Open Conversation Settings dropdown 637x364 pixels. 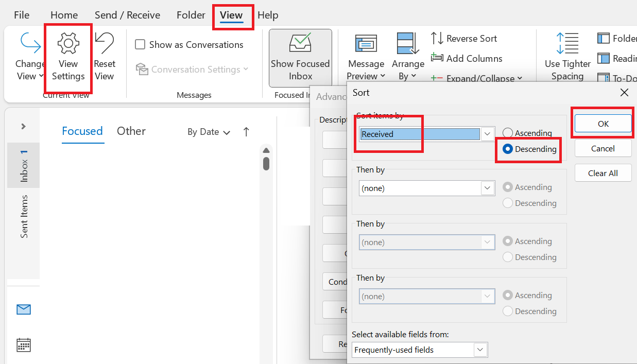(192, 69)
